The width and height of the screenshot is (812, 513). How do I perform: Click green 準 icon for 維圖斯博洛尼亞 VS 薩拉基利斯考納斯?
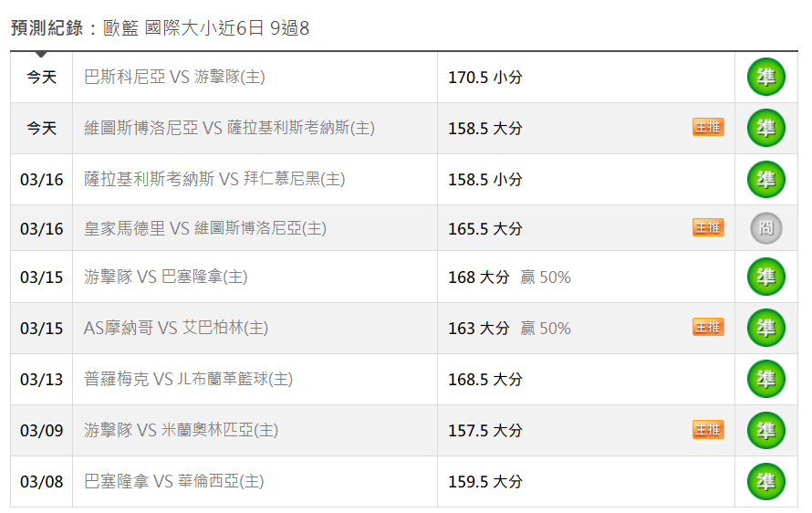click(765, 128)
